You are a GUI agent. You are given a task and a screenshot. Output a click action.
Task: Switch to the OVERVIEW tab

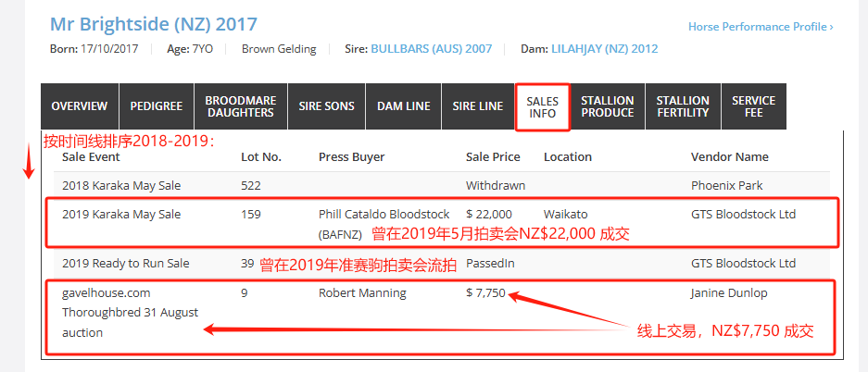80,106
